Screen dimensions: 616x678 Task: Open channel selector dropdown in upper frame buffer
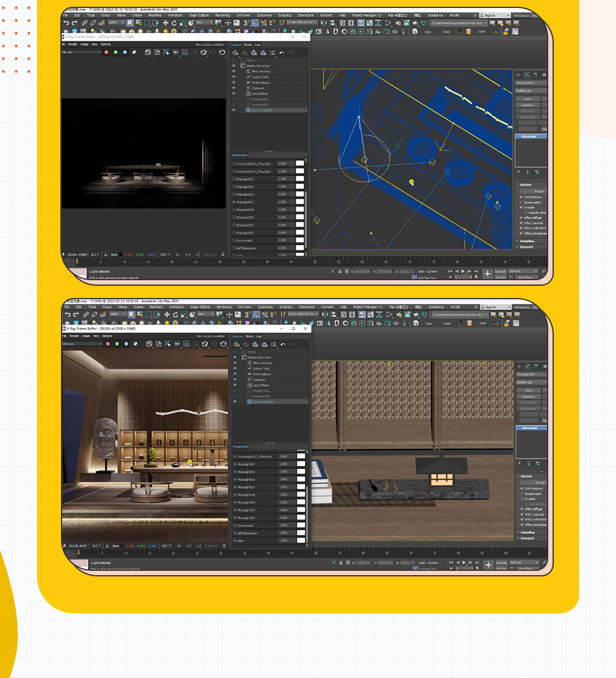click(x=81, y=52)
